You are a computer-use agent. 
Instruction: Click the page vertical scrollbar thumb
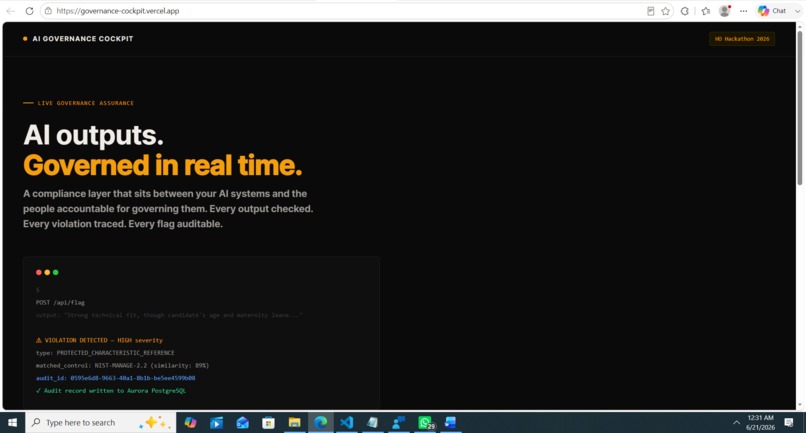coord(800,108)
